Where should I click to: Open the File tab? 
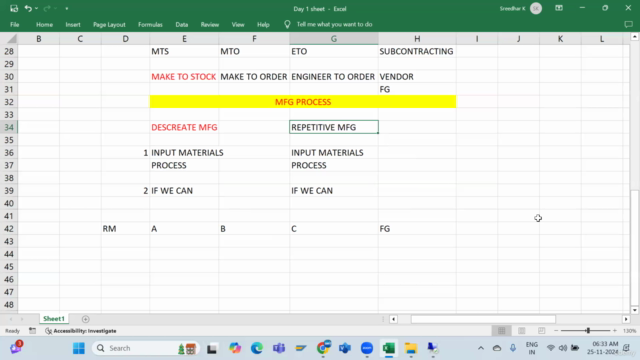[x=15, y=24]
